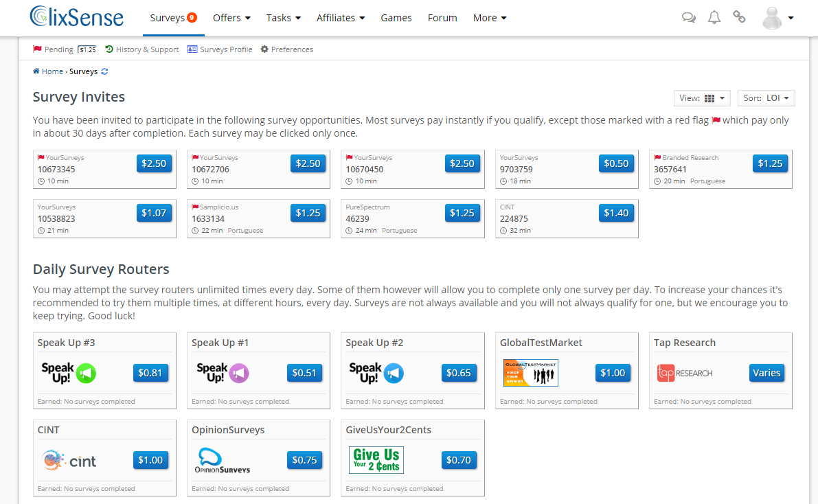Open History & Support link
Viewport: 818px width, 504px height.
tap(142, 49)
